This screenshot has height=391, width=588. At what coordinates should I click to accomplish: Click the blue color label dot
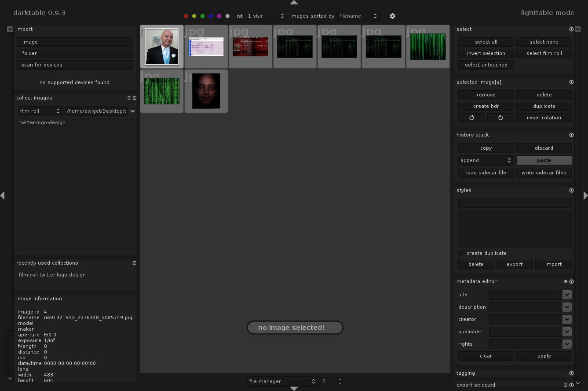[211, 16]
